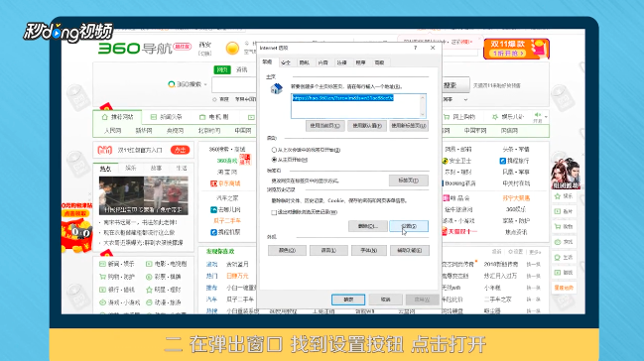Click the 360搜索 engine logo icon
Screen dimensions: 644x361
pos(172,84)
